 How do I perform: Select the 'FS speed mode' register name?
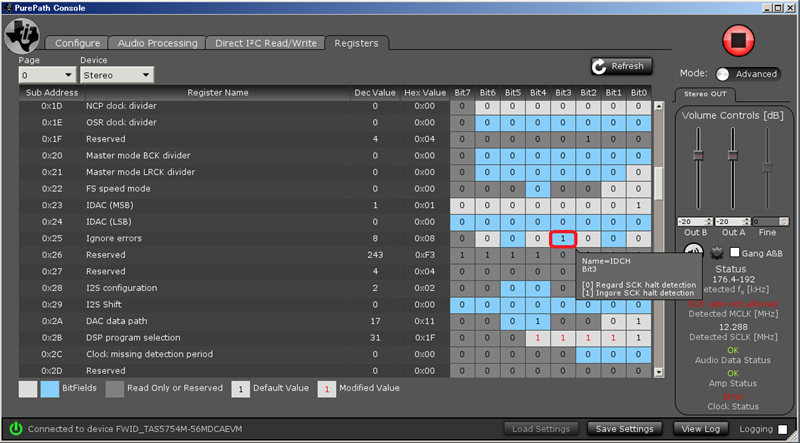pos(118,189)
